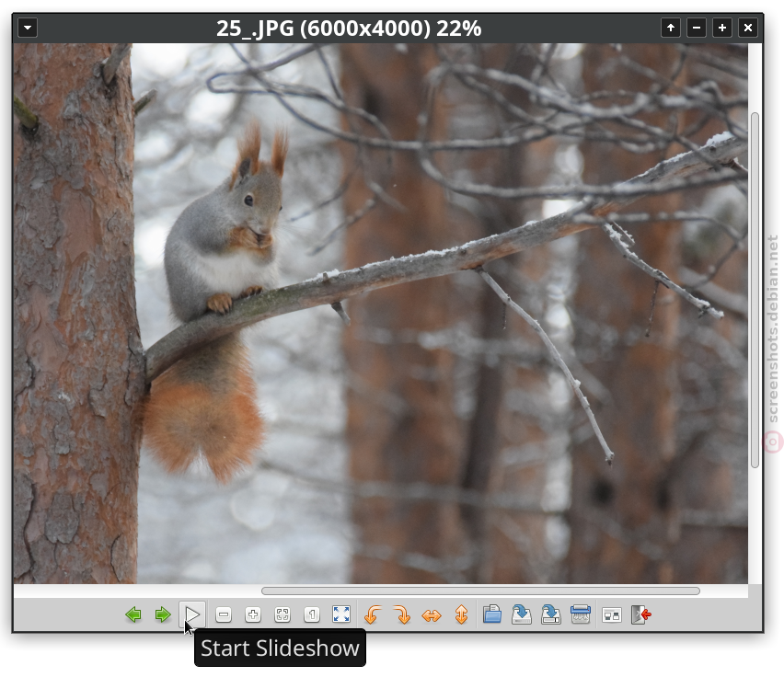This screenshot has width=784, height=677.
Task: Go to the next image with green right arrow
Action: (163, 614)
